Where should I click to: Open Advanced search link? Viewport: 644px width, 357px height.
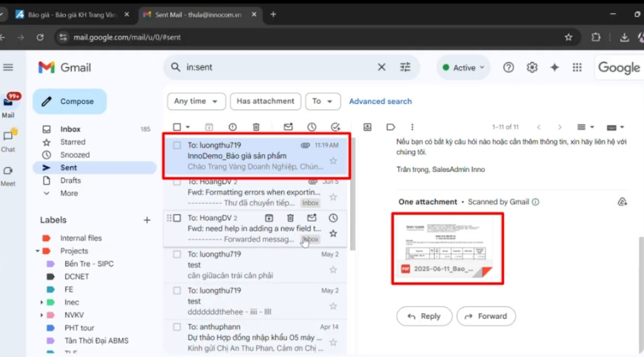click(x=380, y=101)
